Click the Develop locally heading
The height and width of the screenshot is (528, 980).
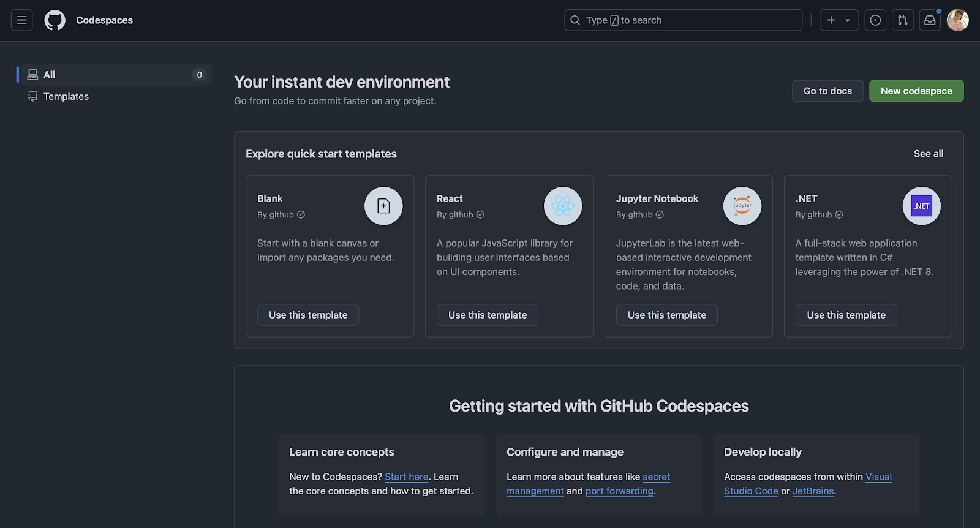[x=763, y=452]
